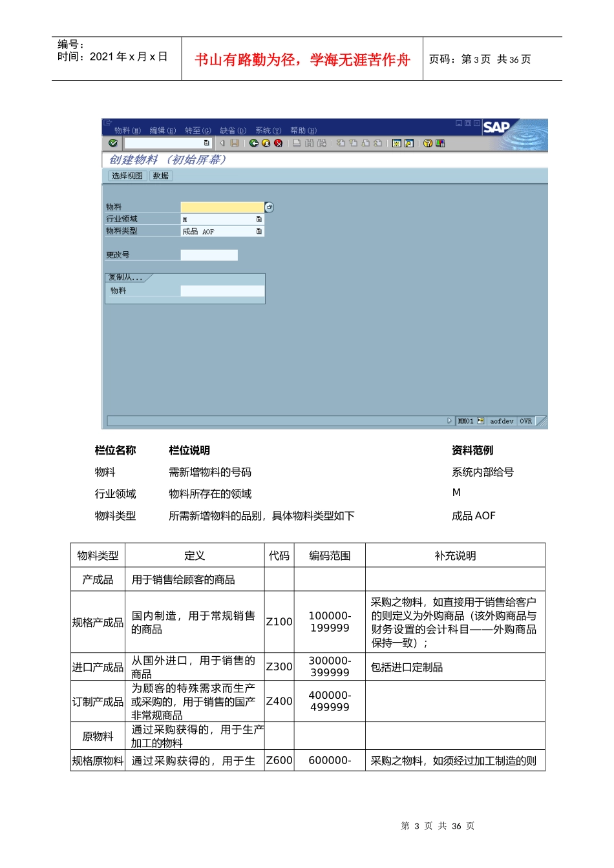The width and height of the screenshot is (614, 868).
Task: Click the search help icon beside 物料 field
Action: (x=270, y=207)
